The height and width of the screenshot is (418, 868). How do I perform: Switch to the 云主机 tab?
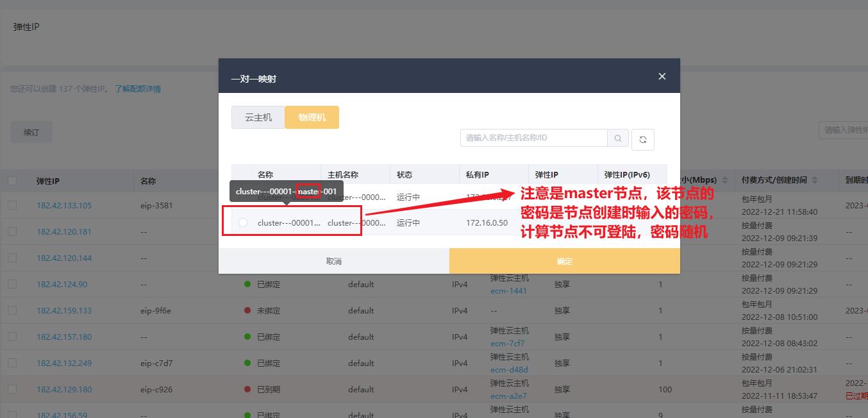[x=258, y=117]
